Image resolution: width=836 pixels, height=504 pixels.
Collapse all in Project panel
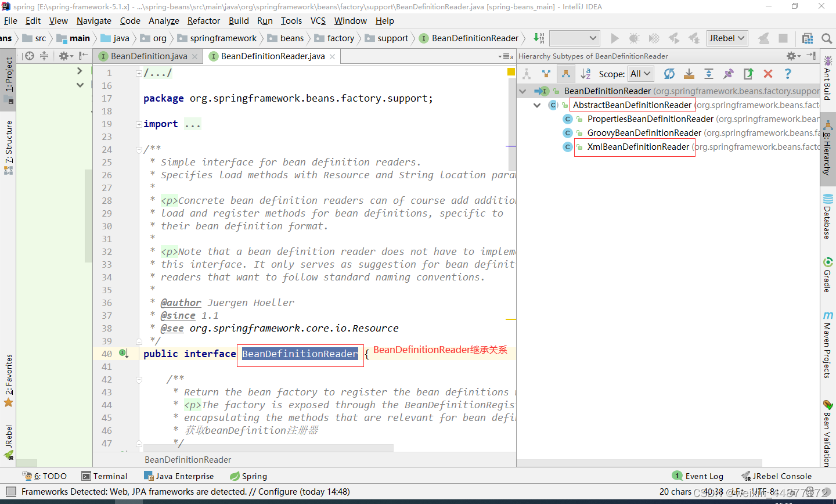tap(44, 56)
